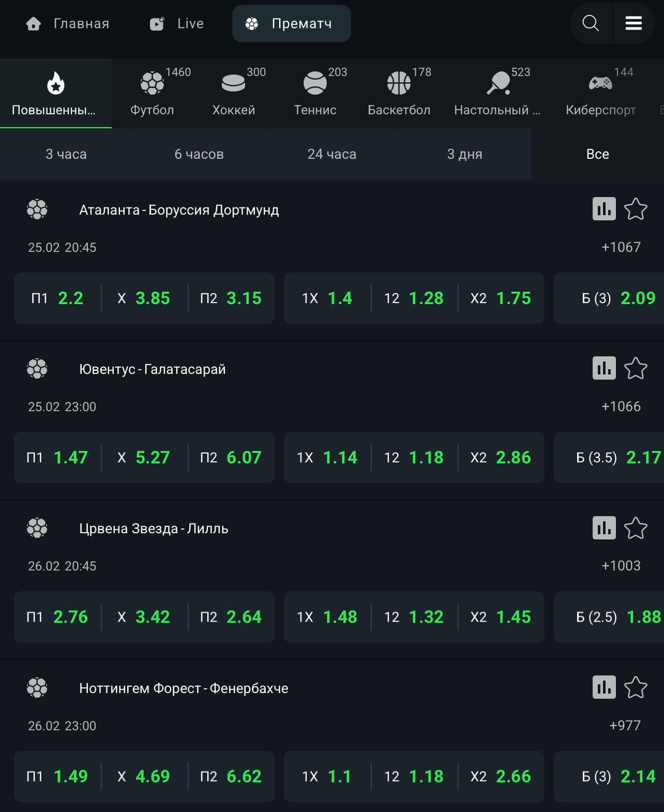Image resolution: width=664 pixels, height=812 pixels.
Task: Select the Киберспорт gamepad icon
Action: 600,83
